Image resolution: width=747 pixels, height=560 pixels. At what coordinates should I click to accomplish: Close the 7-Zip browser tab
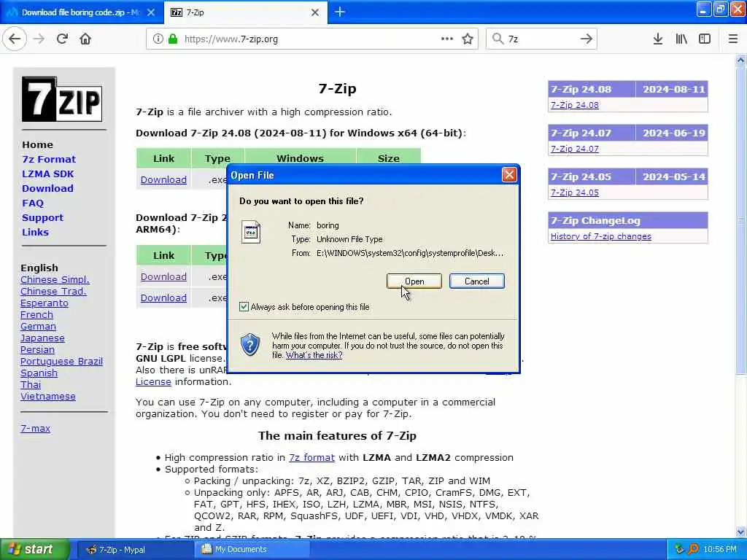315,12
